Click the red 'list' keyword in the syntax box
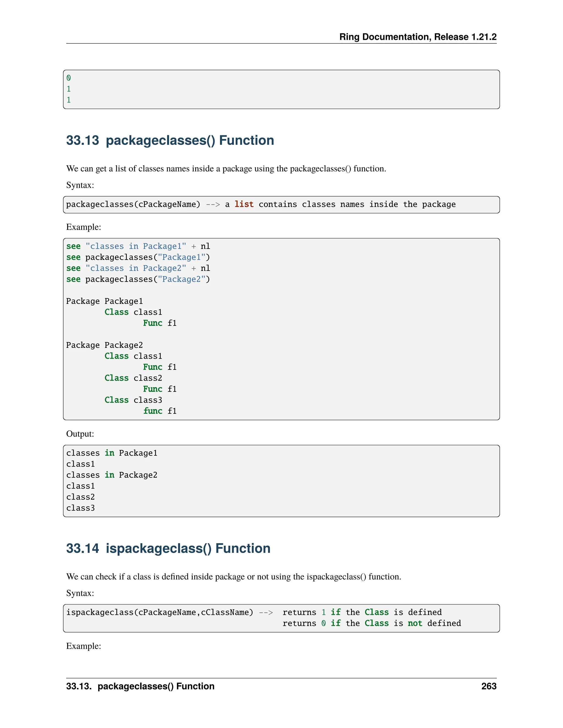Screen dimensions: 563x728 point(244,204)
